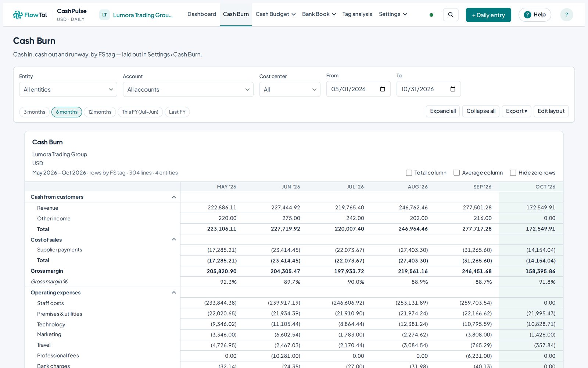Click the Supplier payments row label
Viewport: 588px width, 368px height.
[x=60, y=250]
